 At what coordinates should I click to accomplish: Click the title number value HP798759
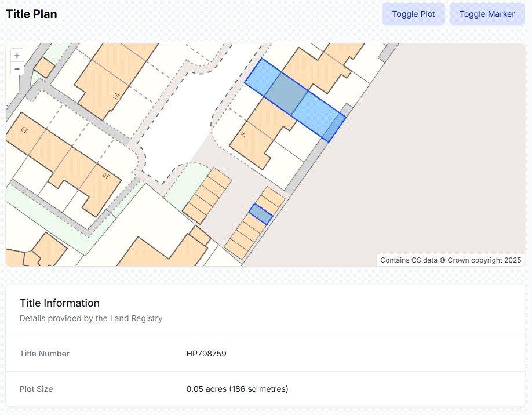coord(206,354)
